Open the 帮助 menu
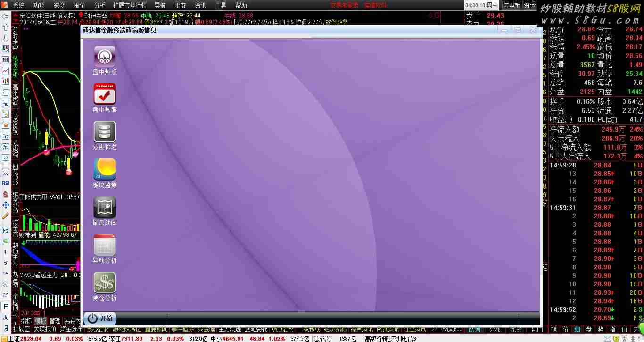The height and width of the screenshot is (342, 644). [241, 5]
